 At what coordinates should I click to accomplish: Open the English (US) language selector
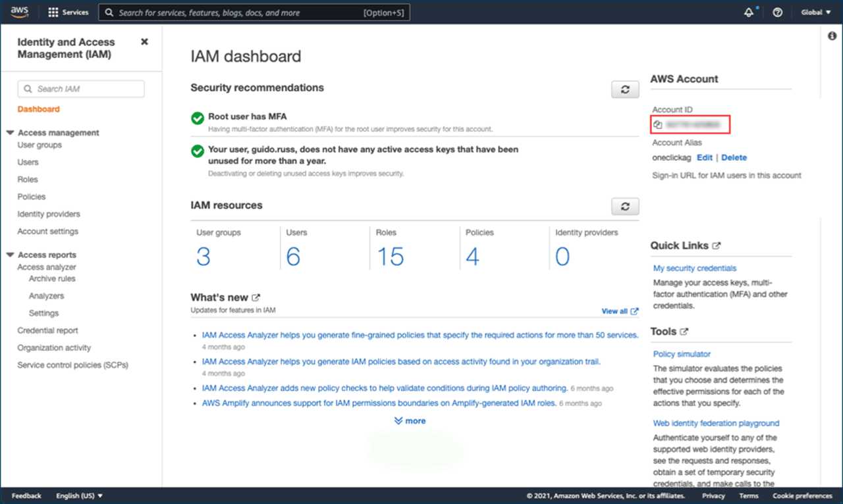pyautogui.click(x=80, y=495)
